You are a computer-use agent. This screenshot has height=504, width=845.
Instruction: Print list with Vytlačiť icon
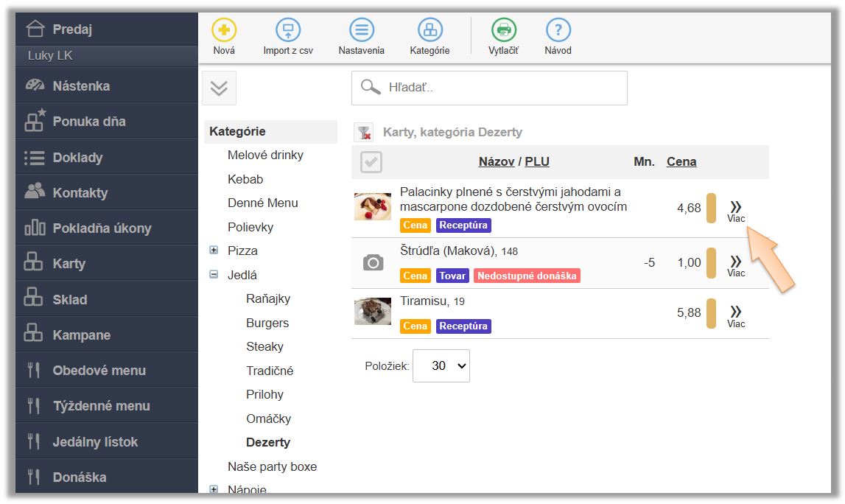504,31
